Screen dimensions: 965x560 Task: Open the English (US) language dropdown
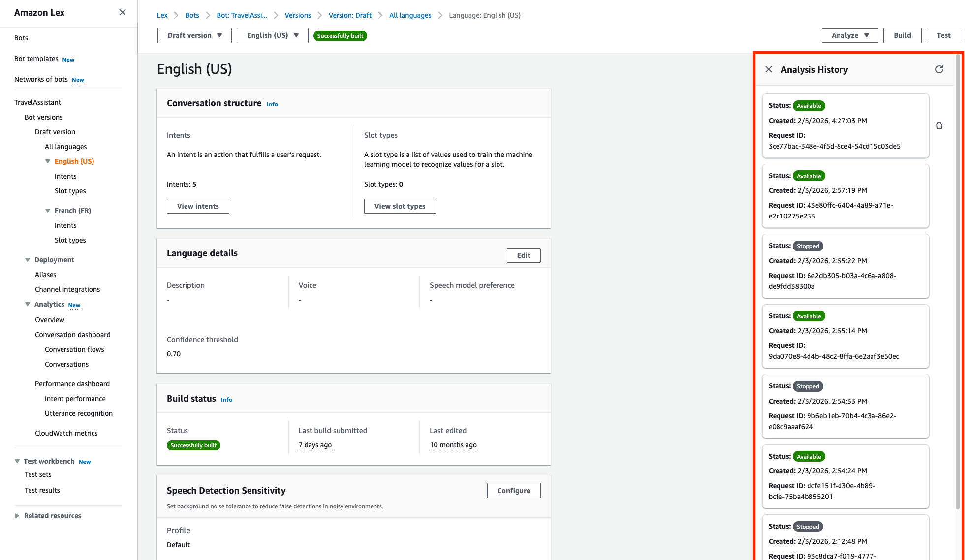(272, 35)
